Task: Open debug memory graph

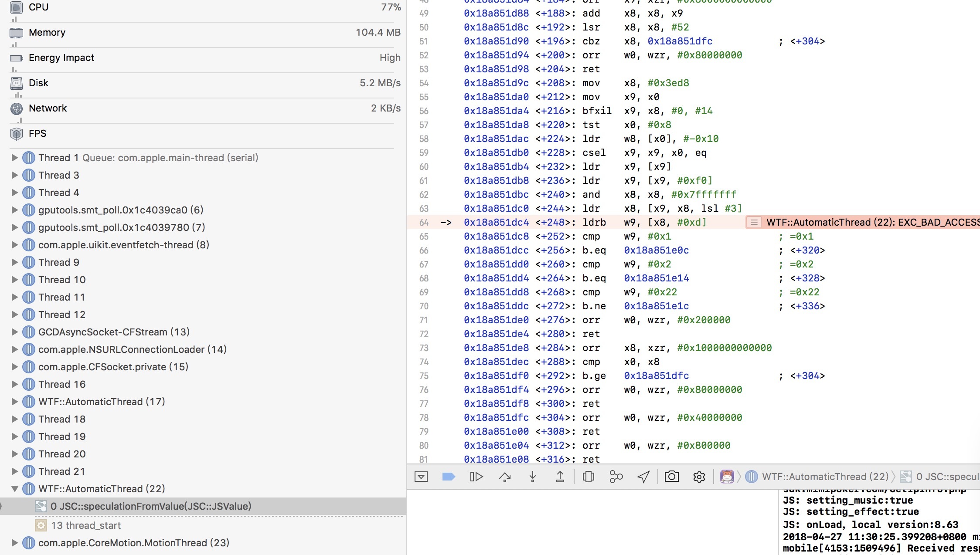Action: tap(616, 477)
